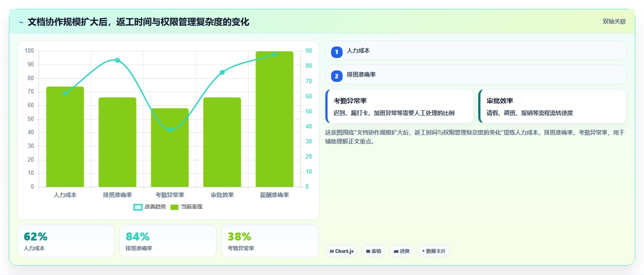Viewport: 644px width, 275px height.
Task: Click the 薪酬准确率 x-axis label
Action: click(274, 195)
